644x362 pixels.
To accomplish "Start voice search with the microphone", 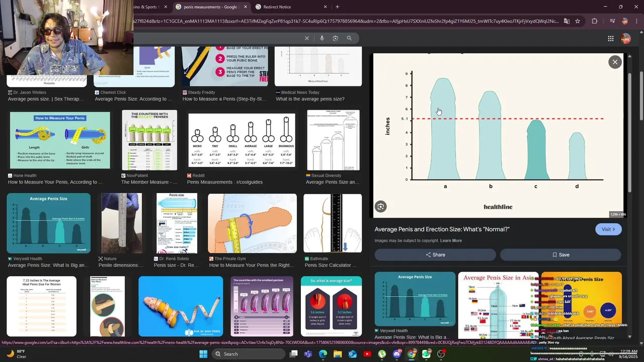I will click(x=321, y=38).
